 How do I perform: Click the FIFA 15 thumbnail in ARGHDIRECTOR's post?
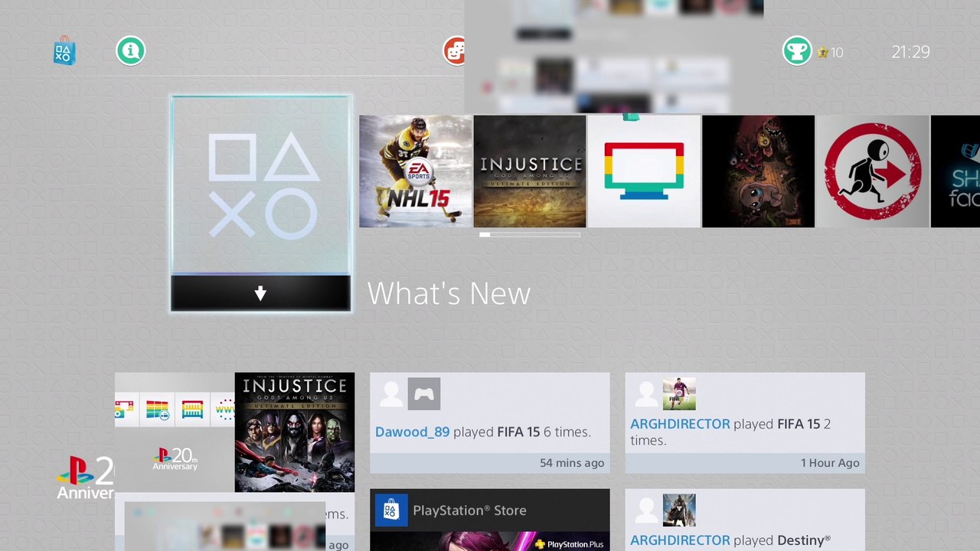coord(679,394)
